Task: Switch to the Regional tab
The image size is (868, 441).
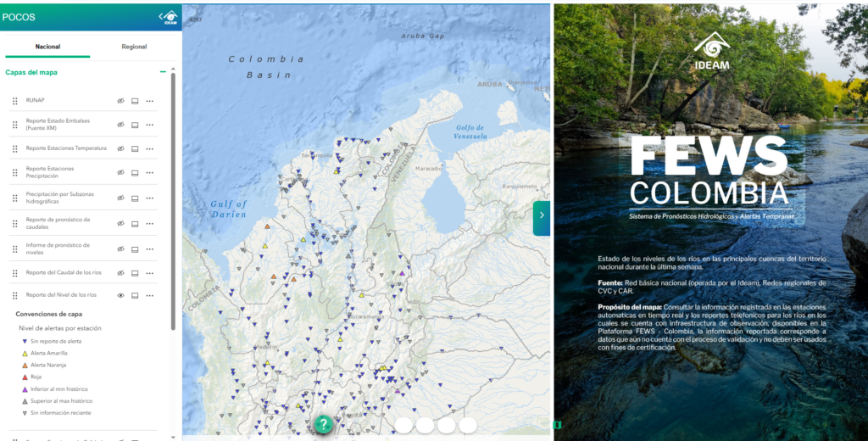Action: (134, 47)
